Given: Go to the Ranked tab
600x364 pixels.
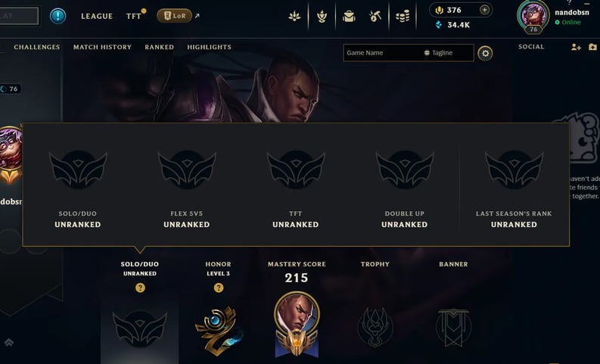Looking at the screenshot, I should [x=159, y=47].
